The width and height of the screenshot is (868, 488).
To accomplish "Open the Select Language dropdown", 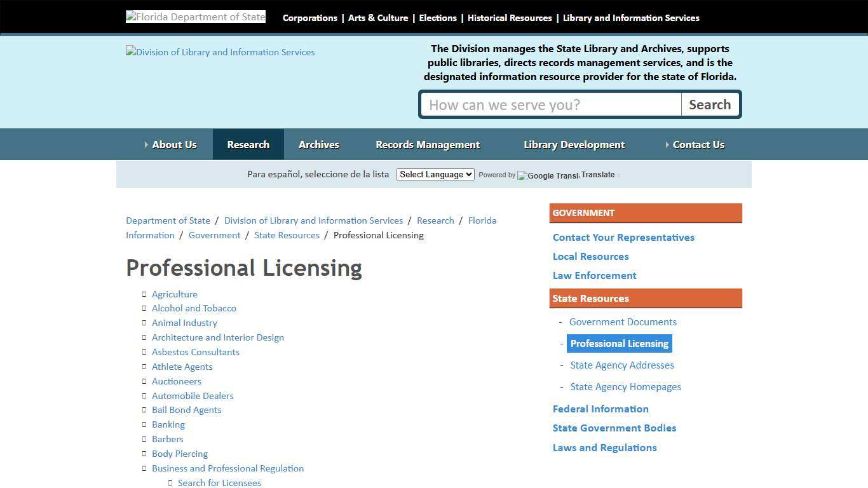I will point(435,174).
